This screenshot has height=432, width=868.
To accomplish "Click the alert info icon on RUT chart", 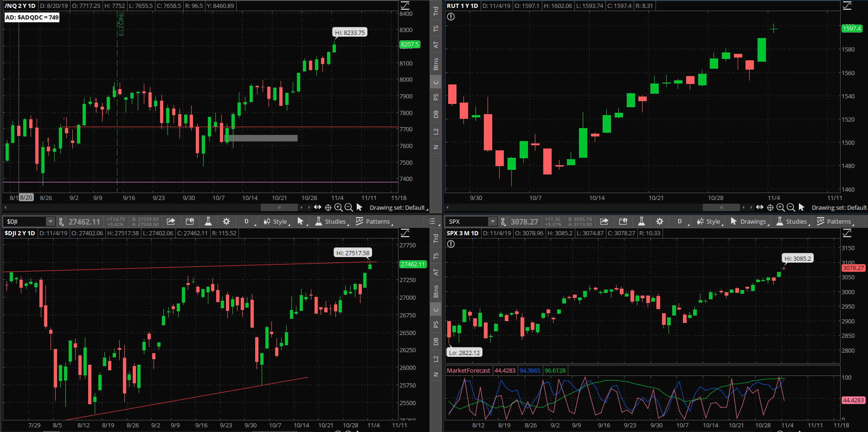I will (x=451, y=17).
